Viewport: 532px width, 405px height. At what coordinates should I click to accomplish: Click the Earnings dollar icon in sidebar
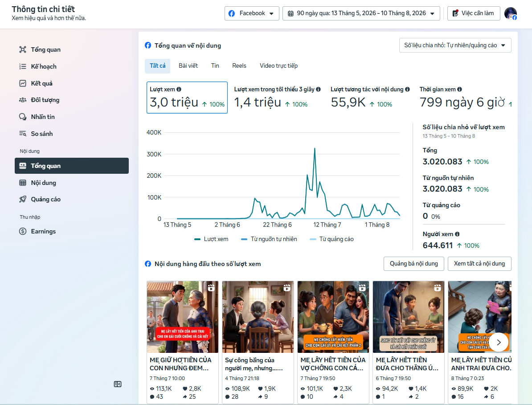pos(23,231)
